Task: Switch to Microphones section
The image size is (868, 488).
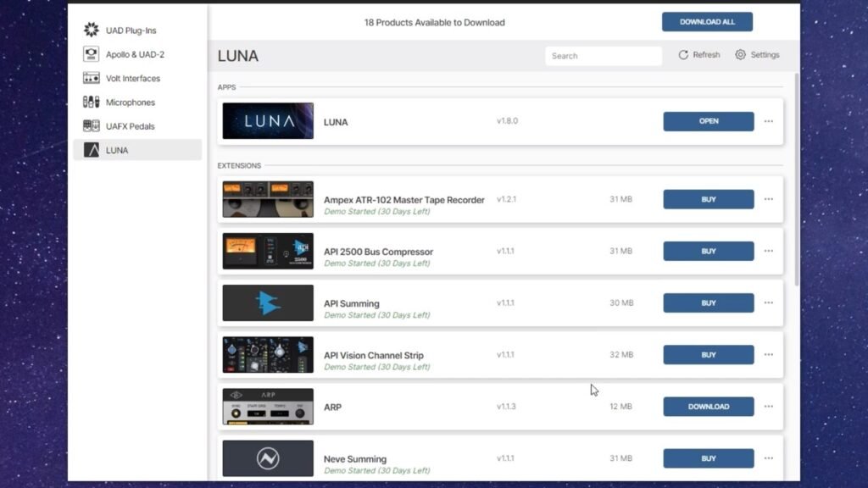Action: [x=130, y=103]
